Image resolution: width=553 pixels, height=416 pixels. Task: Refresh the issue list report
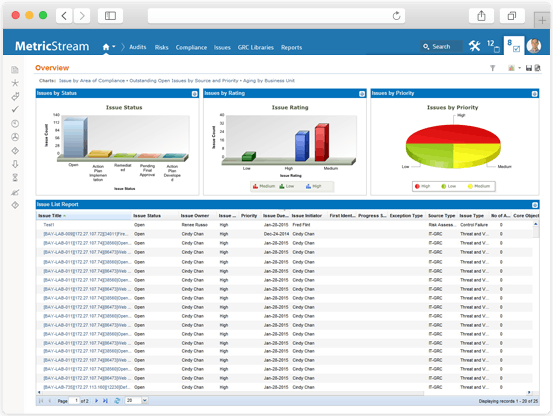coord(117,401)
